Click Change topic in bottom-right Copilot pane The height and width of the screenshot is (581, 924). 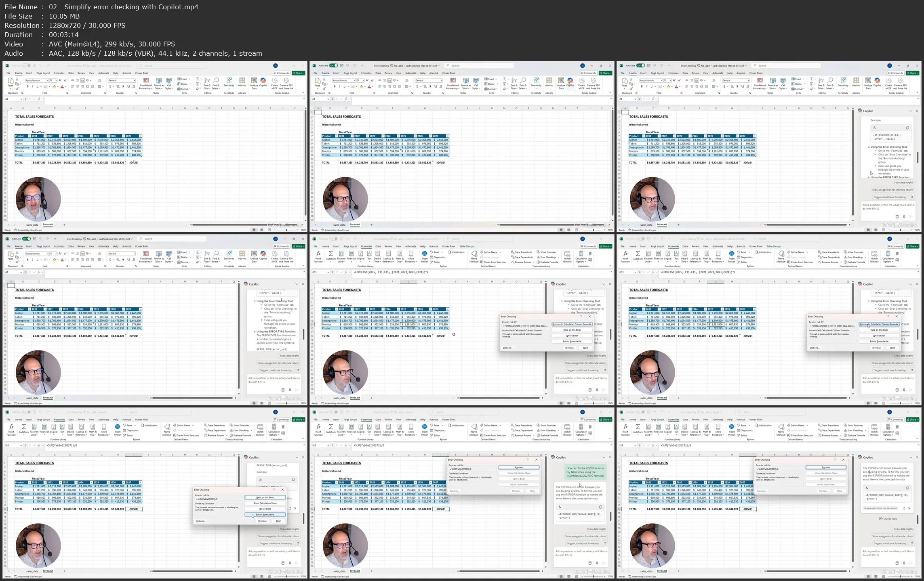click(888, 518)
